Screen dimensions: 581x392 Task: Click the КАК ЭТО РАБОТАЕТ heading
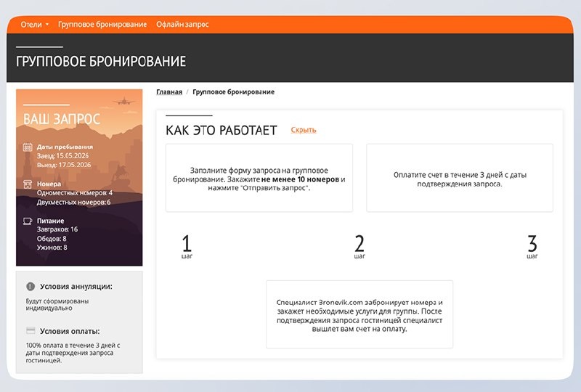click(x=222, y=131)
